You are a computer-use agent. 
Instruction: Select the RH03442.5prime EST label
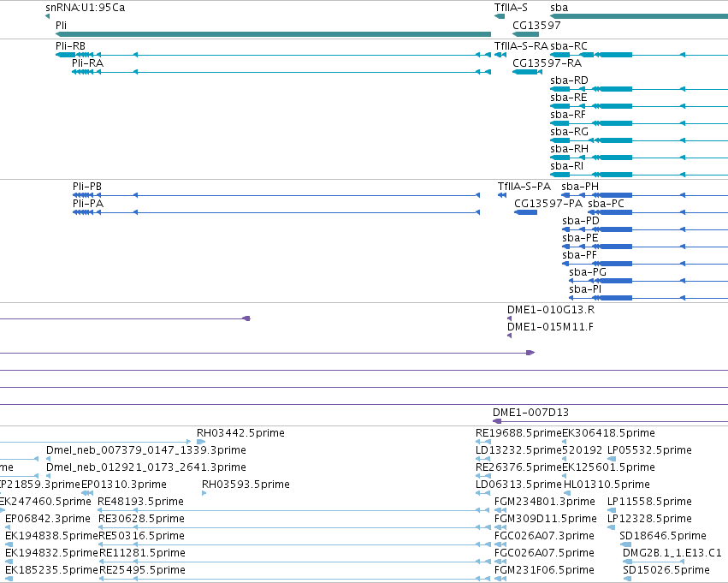pyautogui.click(x=240, y=433)
